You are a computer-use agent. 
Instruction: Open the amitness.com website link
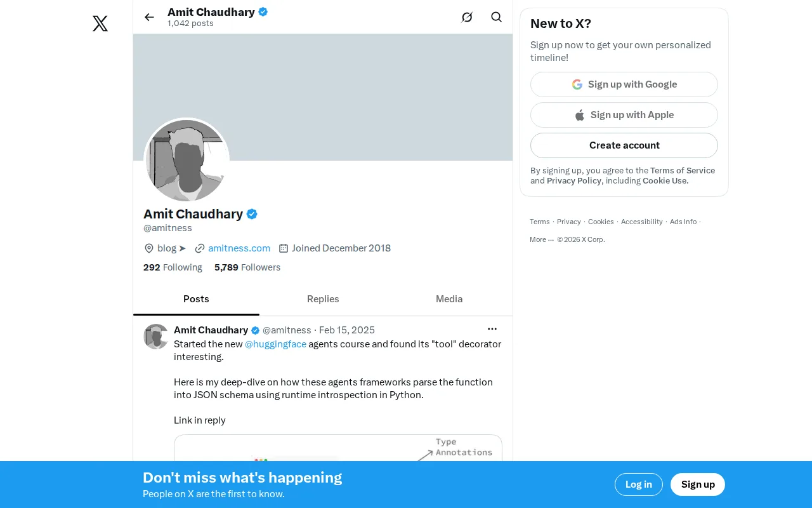(239, 248)
